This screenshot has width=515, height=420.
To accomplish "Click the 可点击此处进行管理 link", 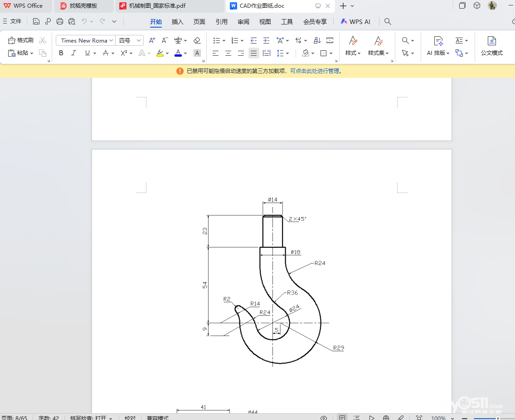I will coord(315,71).
